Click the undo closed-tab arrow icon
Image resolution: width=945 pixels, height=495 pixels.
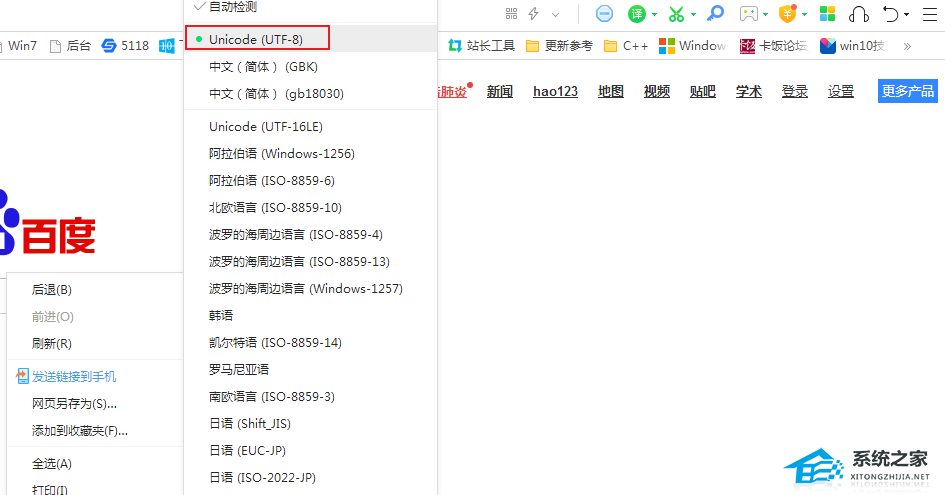point(890,13)
